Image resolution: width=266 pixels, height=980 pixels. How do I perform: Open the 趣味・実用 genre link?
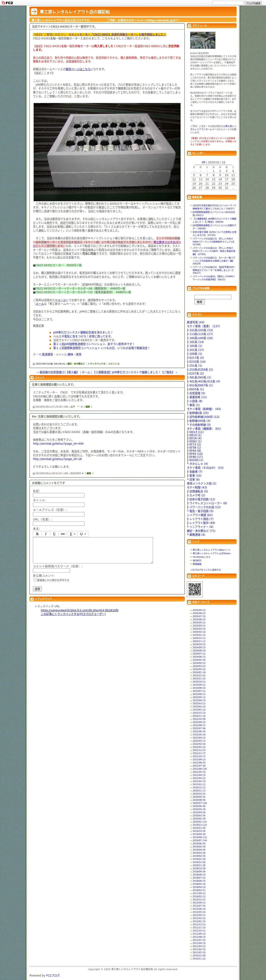[75, 355]
